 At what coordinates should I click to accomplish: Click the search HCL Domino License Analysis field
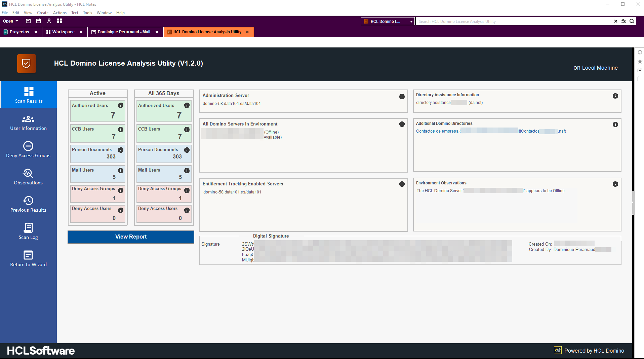pos(514,21)
